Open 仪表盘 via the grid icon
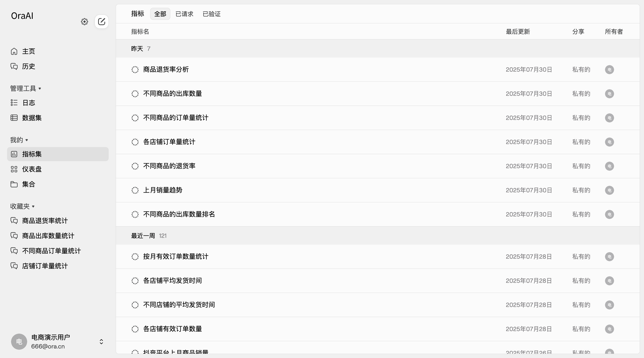The height and width of the screenshot is (358, 644). pos(14,169)
